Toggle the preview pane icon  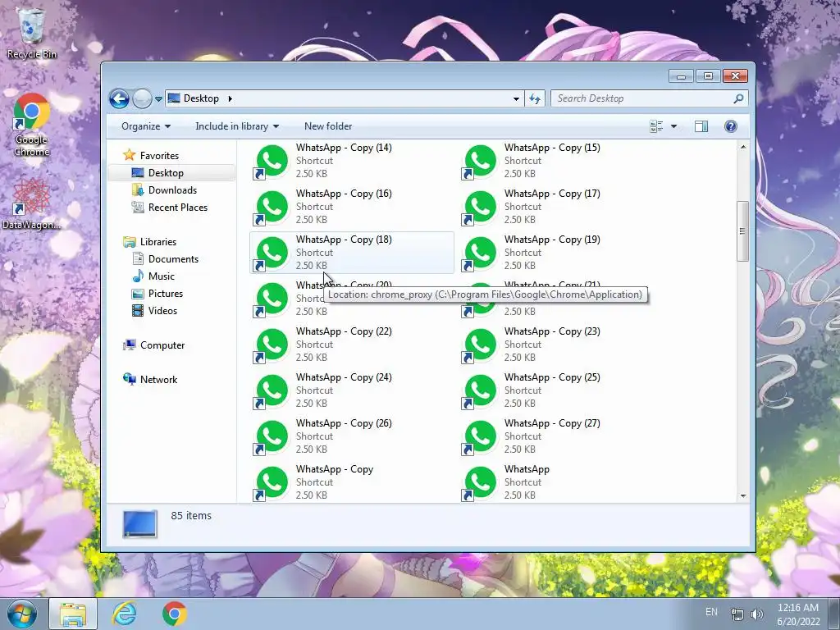pyautogui.click(x=701, y=126)
